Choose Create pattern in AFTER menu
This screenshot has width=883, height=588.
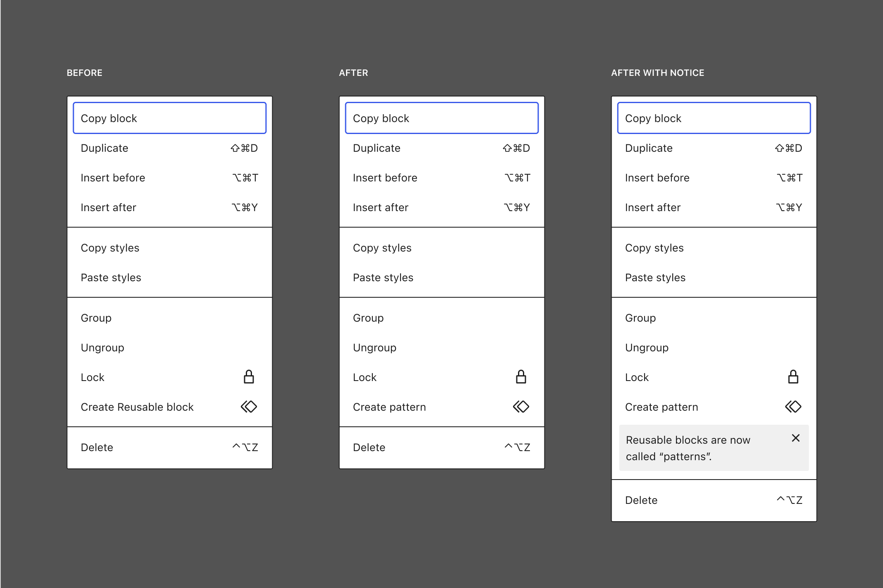point(389,407)
